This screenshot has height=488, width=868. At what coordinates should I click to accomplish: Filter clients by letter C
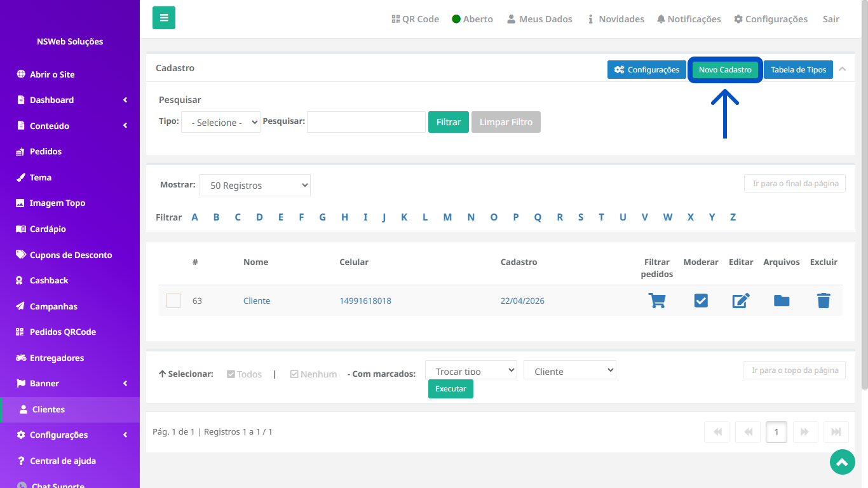pyautogui.click(x=238, y=217)
